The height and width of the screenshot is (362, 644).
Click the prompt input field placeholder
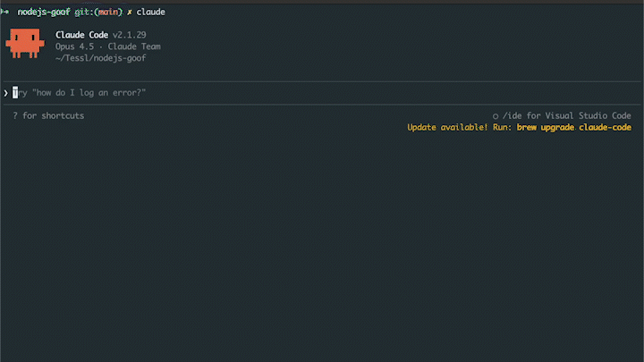tap(80, 93)
